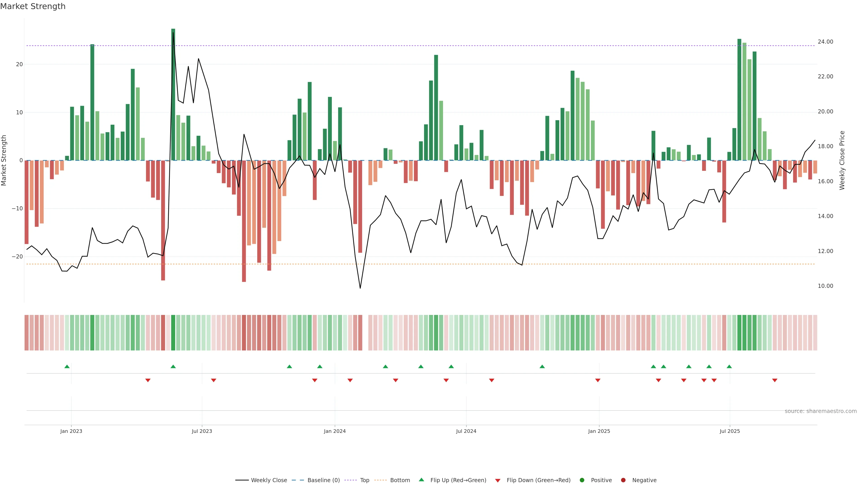The width and height of the screenshot is (868, 488).
Task: Click the Jan 2024 x-axis label
Action: click(x=335, y=431)
